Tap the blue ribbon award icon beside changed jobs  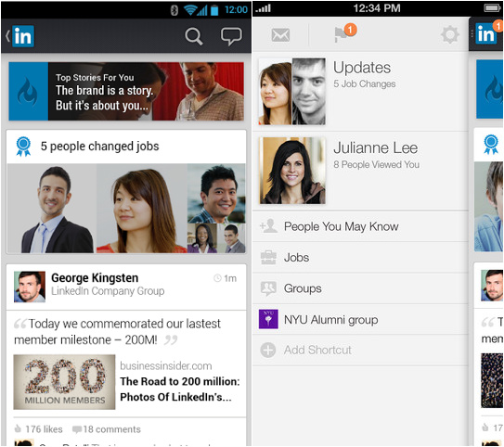click(x=23, y=147)
